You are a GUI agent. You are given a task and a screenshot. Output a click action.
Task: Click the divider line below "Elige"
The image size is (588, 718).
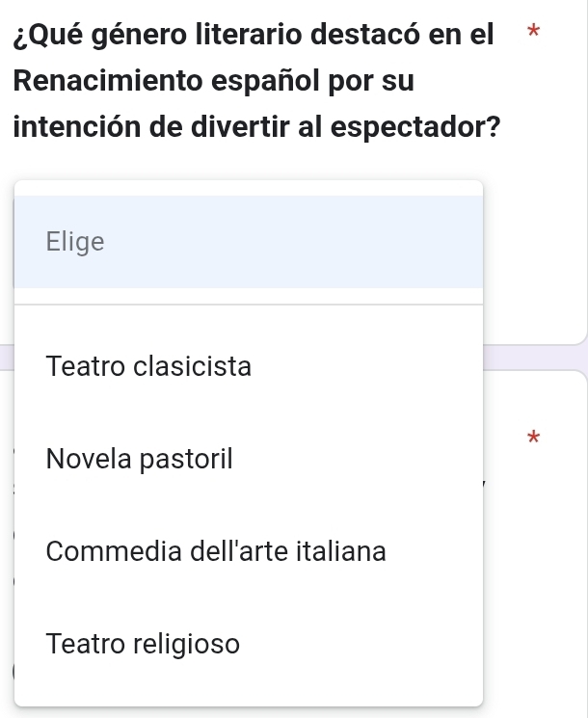248,305
